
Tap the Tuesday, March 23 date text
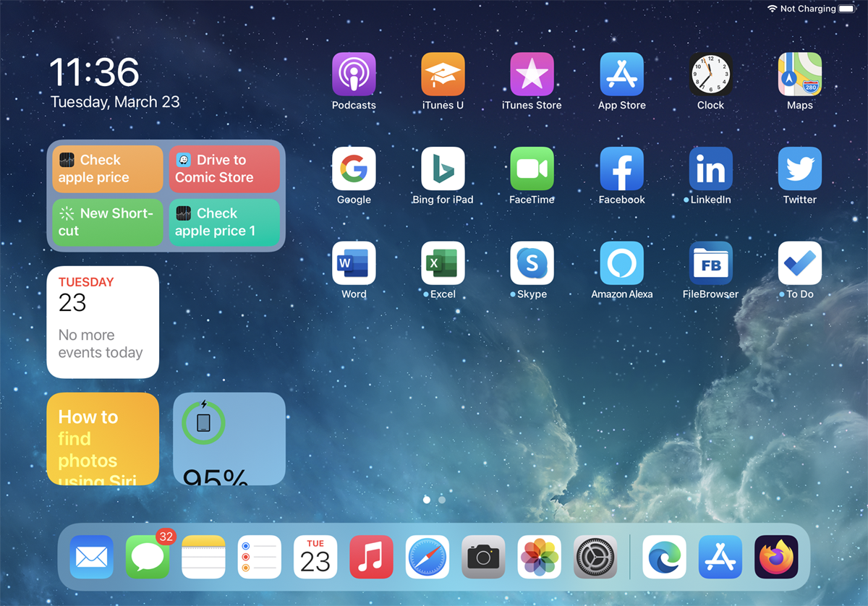click(x=115, y=102)
